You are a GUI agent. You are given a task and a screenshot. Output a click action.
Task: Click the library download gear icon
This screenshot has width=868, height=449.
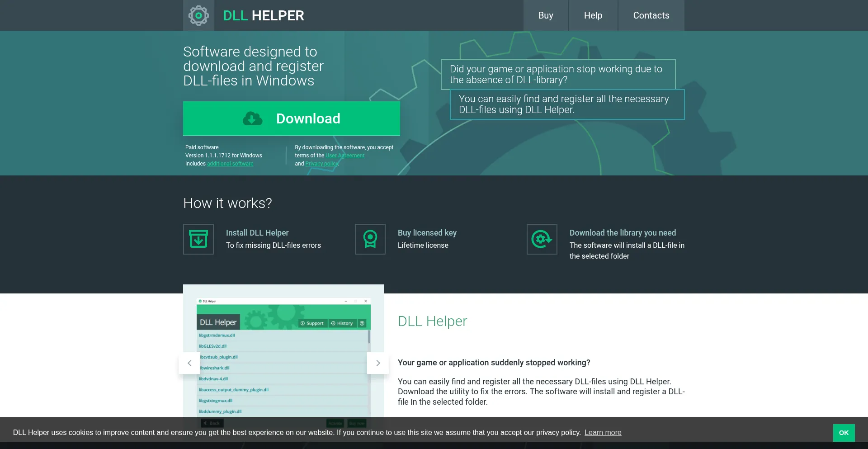pos(542,239)
